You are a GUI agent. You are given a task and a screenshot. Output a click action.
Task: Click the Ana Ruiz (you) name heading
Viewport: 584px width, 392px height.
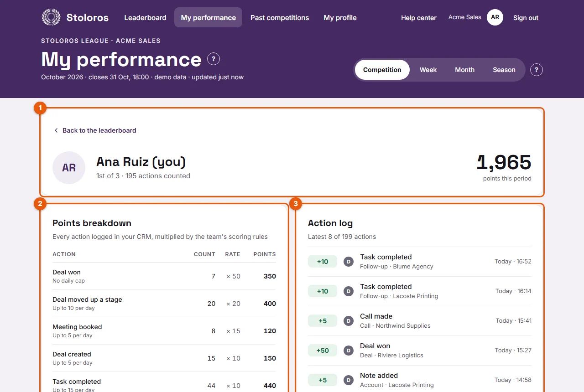tap(141, 162)
